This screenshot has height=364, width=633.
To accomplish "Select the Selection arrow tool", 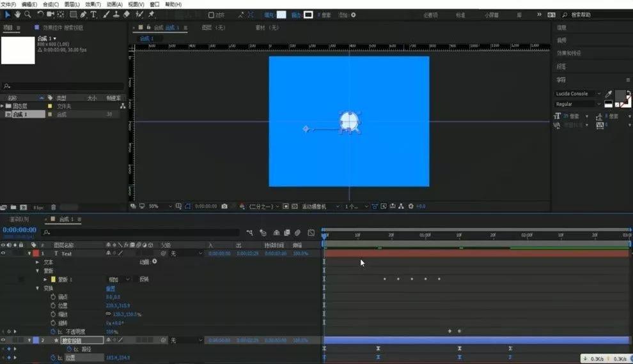I will pyautogui.click(x=7, y=15).
